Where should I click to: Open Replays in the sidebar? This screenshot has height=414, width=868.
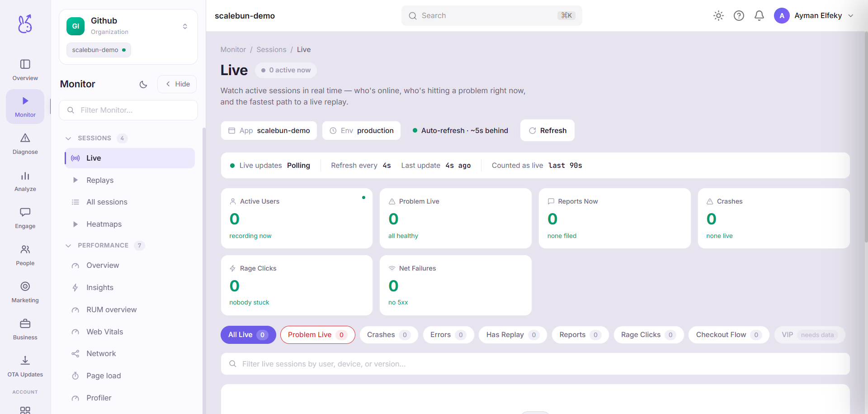point(130,180)
